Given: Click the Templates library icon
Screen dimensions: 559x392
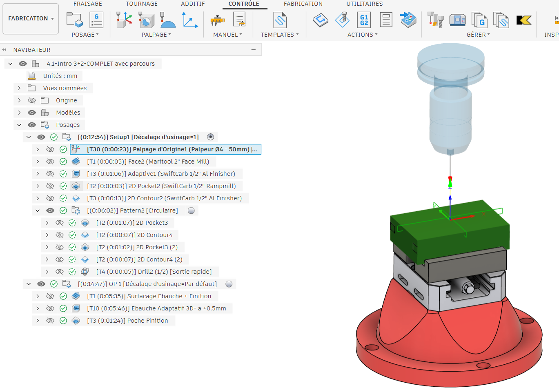Looking at the screenshot, I should point(280,20).
